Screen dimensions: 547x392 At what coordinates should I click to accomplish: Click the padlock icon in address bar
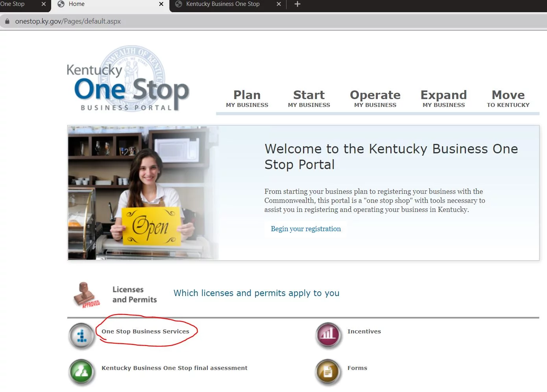[7, 21]
